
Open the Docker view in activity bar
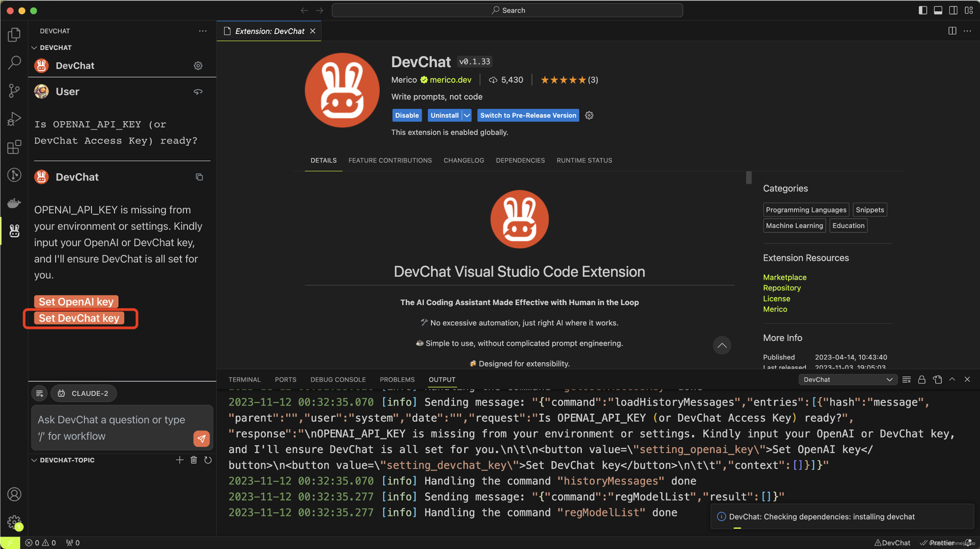click(14, 203)
